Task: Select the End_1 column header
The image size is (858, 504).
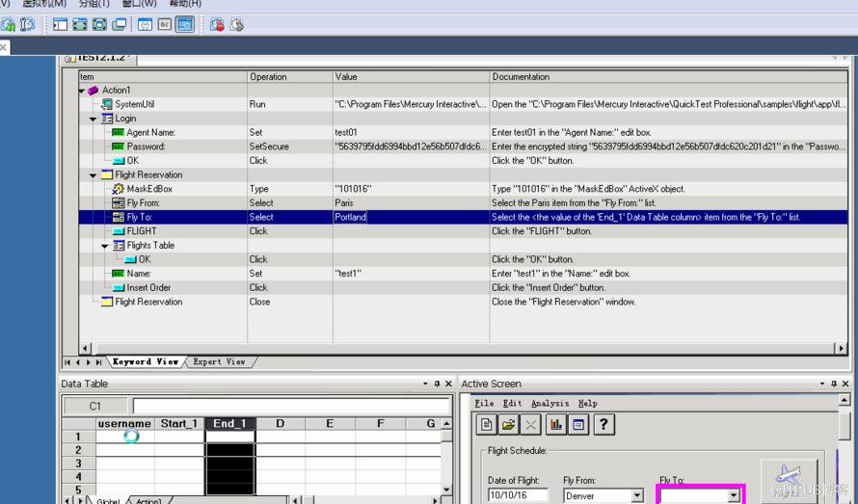Action: point(229,424)
